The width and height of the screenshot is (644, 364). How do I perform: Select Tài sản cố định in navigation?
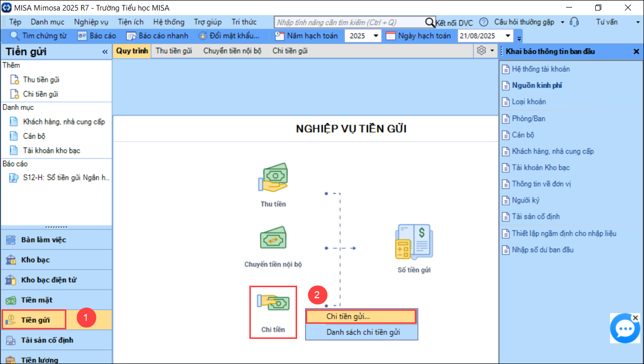click(x=56, y=340)
